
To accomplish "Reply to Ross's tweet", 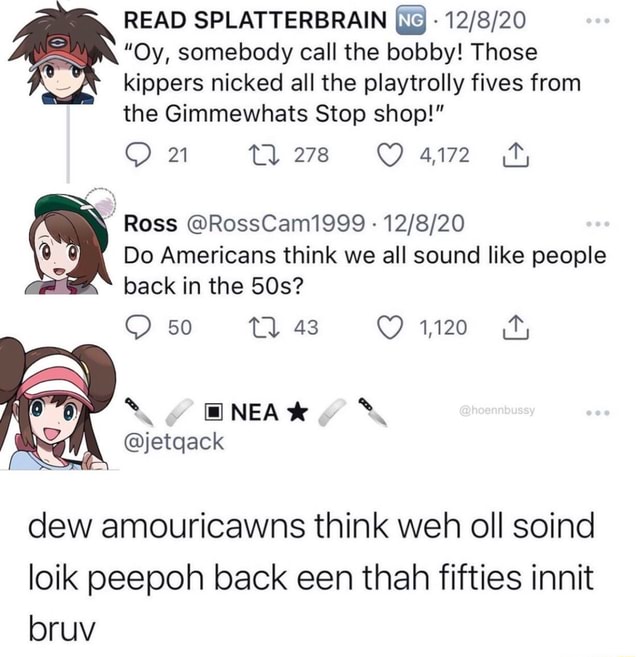I will click(138, 327).
